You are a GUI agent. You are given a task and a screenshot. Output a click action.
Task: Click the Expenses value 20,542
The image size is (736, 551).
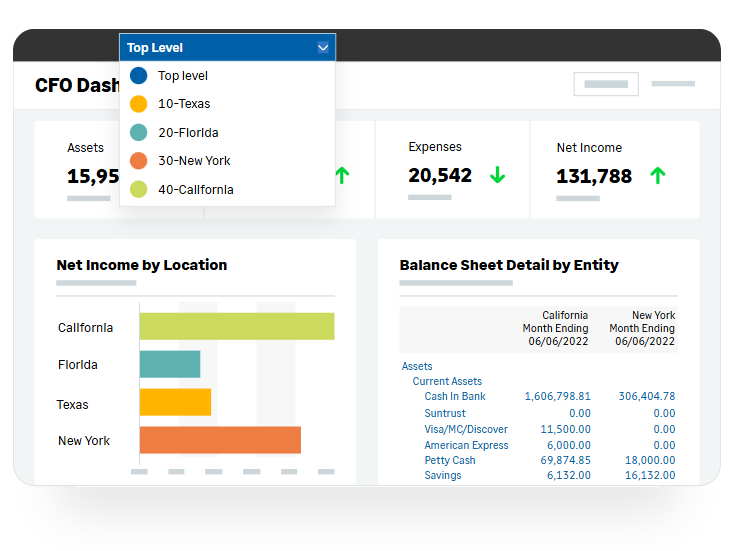440,176
